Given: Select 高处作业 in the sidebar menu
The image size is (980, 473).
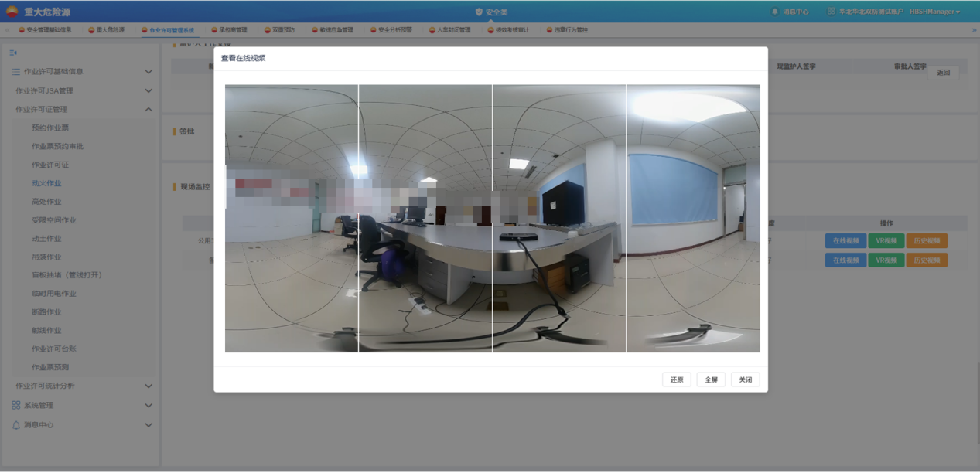Looking at the screenshot, I should click(46, 202).
